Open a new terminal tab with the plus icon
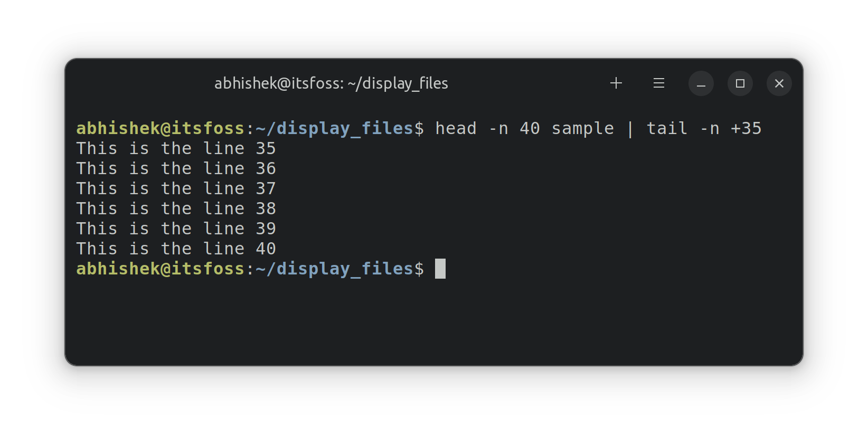Image resolution: width=868 pixels, height=437 pixels. (616, 83)
